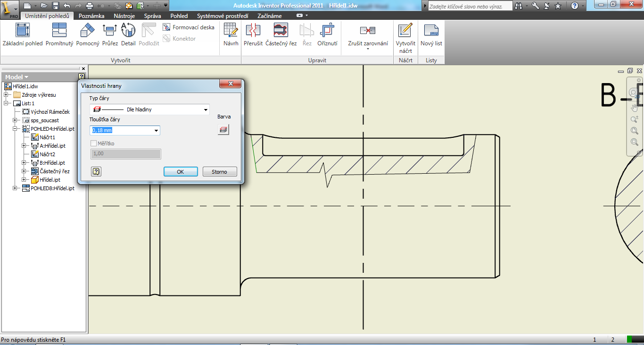Click the keyword search input field
Screen dimensions: 644x345
coord(470,6)
